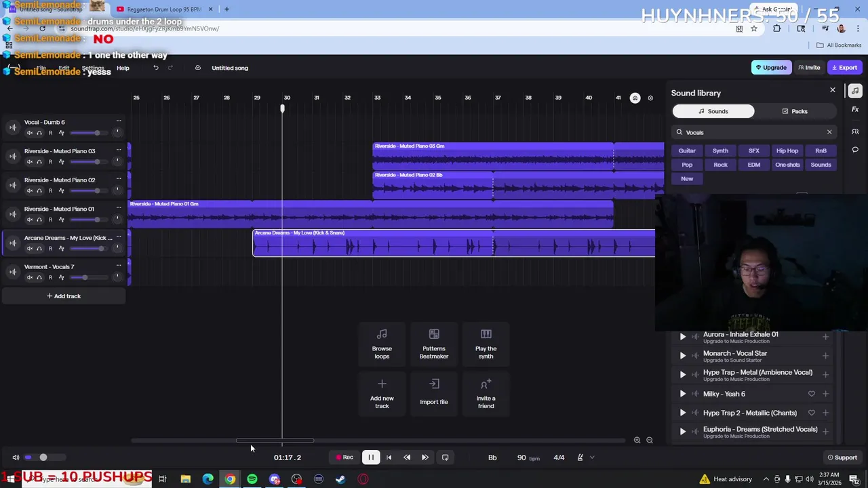The image size is (868, 488).
Task: Mute the Vermont - Vocals 7 track
Action: [29, 278]
